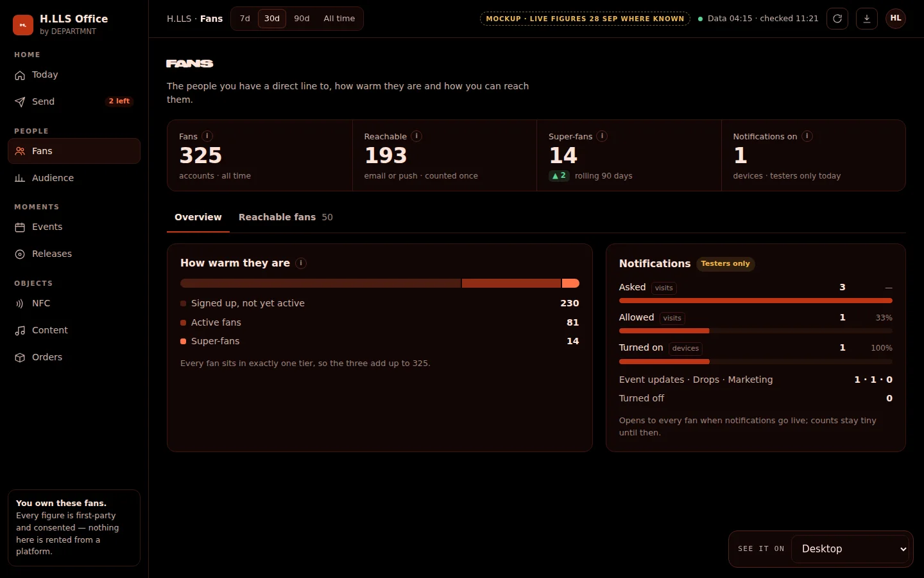This screenshot has height=578, width=924.
Task: Select the All time range
Action: point(339,19)
